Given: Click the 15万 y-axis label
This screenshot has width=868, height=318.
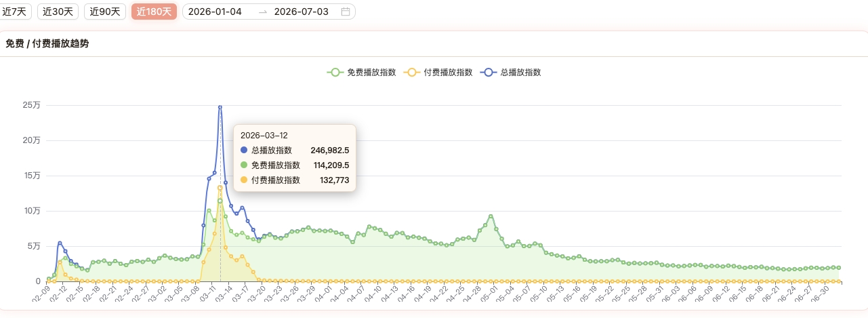Looking at the screenshot, I should click(x=32, y=176).
